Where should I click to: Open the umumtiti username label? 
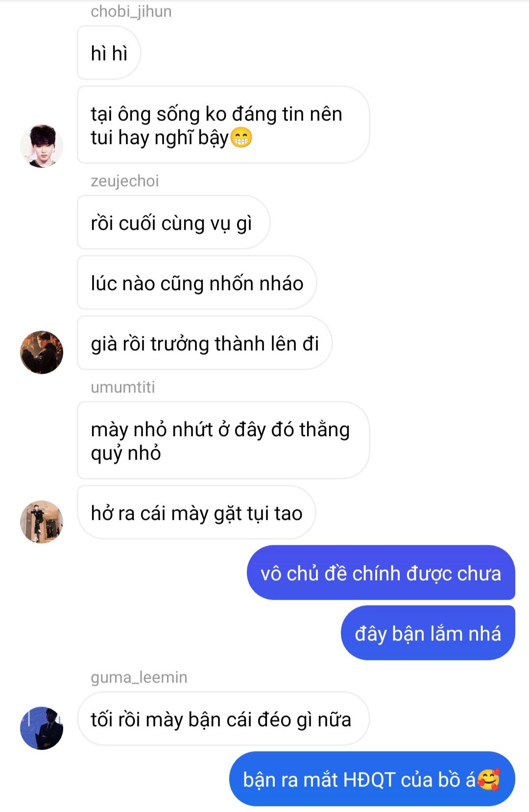123,387
